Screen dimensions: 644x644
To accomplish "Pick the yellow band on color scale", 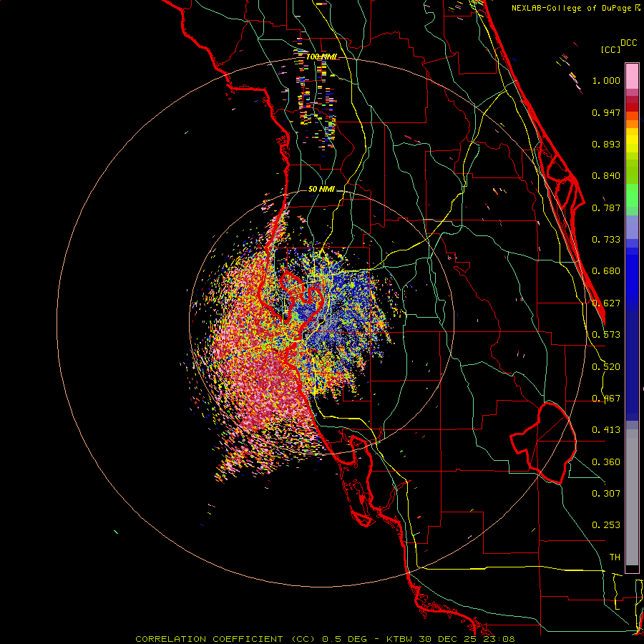I will tap(632, 140).
